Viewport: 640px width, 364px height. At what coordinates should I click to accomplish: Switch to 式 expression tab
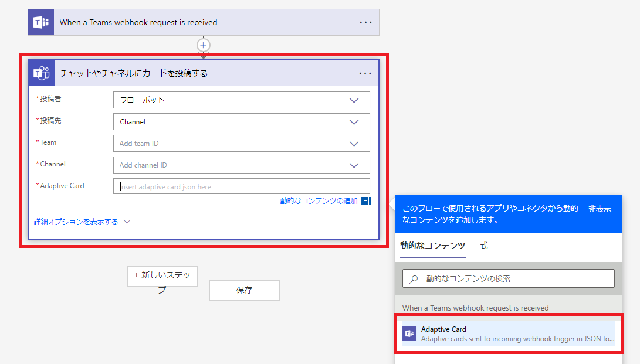484,246
